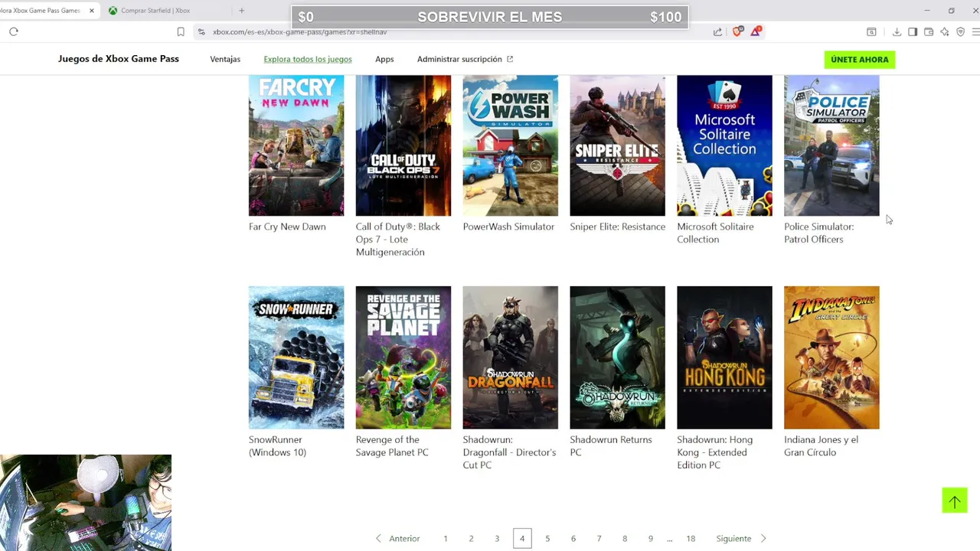
Task: Go to pagination page 9
Action: pyautogui.click(x=651, y=539)
